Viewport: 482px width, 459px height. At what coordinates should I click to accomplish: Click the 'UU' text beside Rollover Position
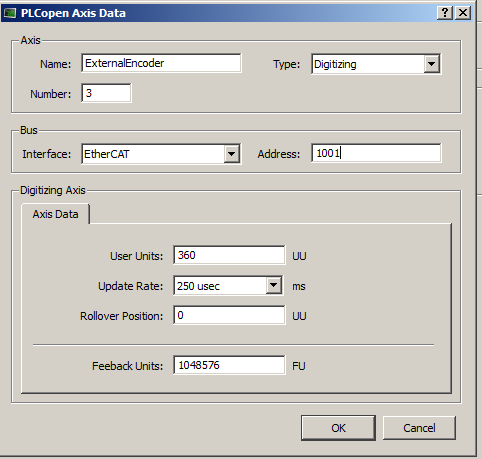coord(299,316)
